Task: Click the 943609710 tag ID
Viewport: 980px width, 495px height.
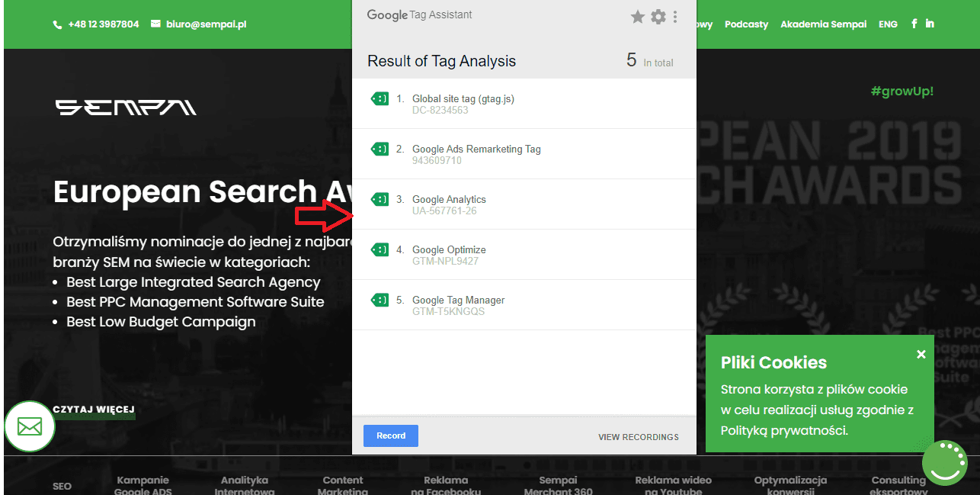Action: click(437, 161)
